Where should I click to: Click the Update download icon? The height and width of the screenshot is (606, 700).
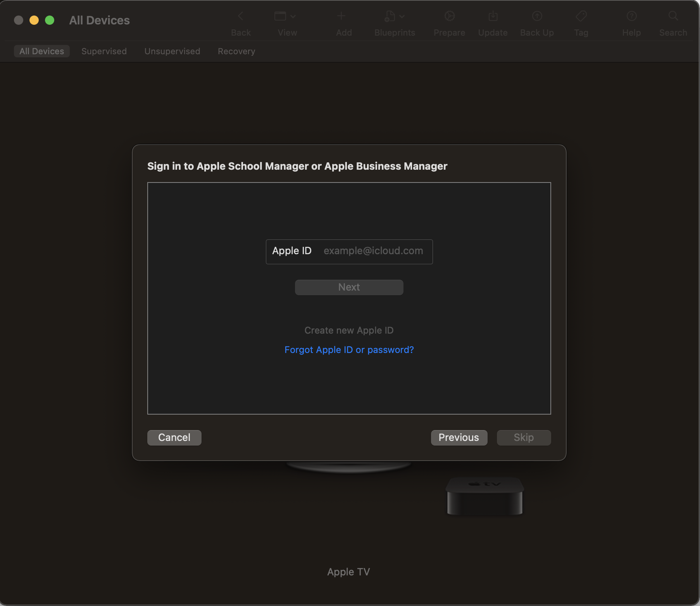[x=493, y=16]
